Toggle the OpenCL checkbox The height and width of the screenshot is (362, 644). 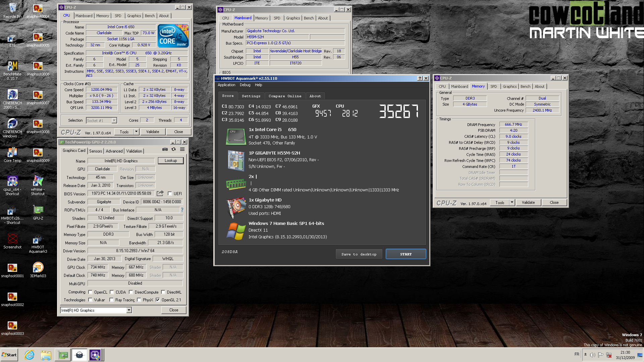coord(90,292)
